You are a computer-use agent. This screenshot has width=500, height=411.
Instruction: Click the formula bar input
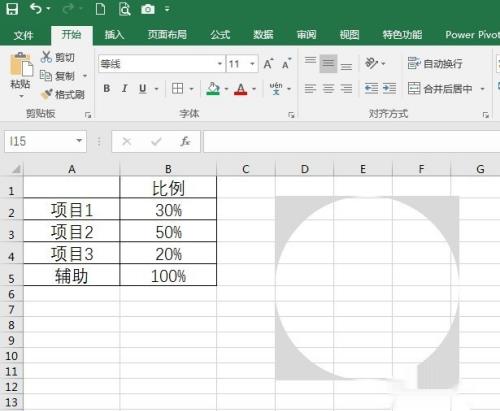coord(352,141)
